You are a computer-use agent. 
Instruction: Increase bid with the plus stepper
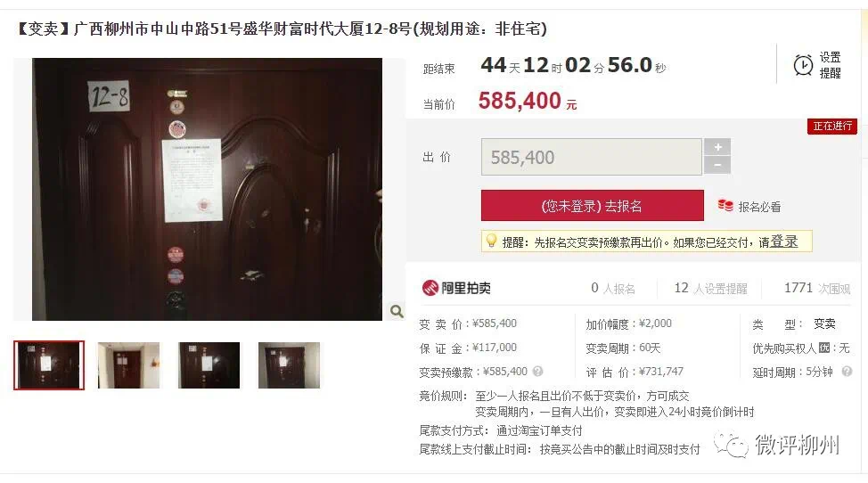point(717,147)
